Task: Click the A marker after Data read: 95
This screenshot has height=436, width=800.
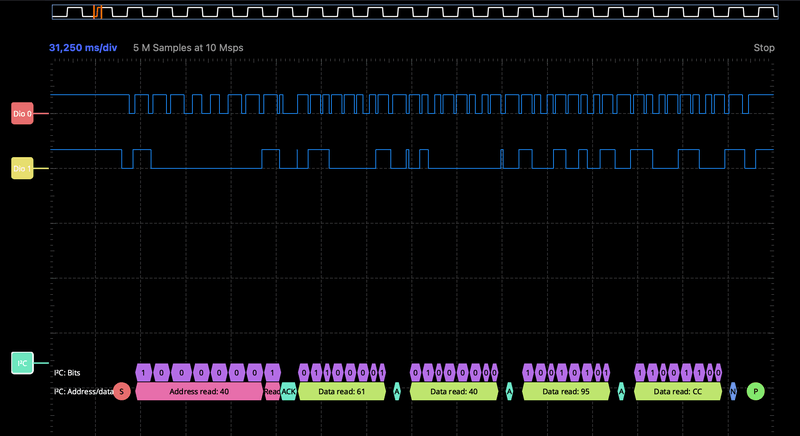Action: pyautogui.click(x=621, y=392)
